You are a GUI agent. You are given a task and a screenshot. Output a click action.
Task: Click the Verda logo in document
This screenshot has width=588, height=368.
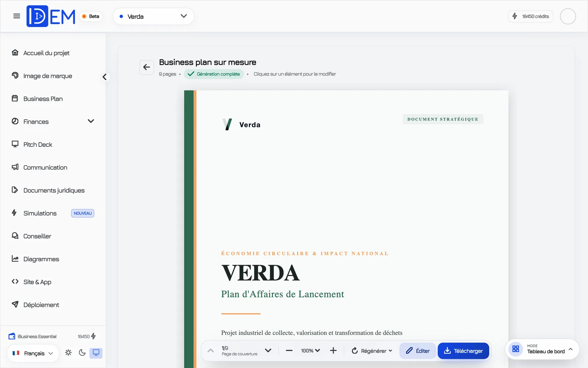click(241, 124)
